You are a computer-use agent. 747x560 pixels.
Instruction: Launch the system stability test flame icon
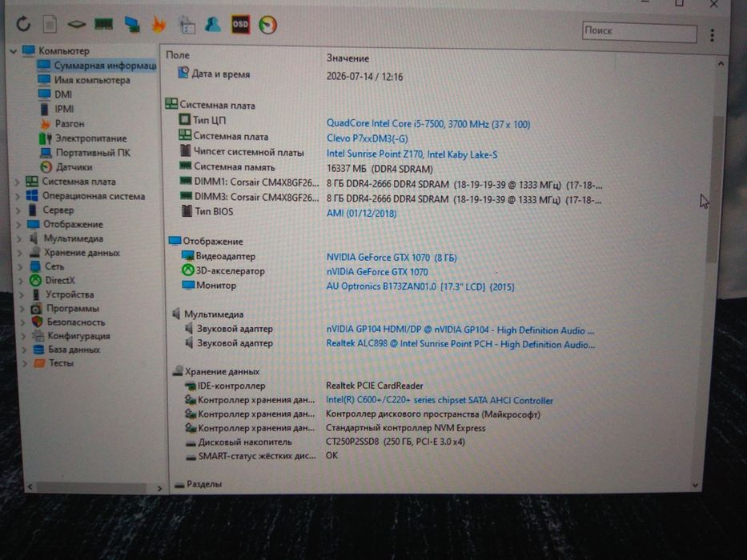pos(159,24)
